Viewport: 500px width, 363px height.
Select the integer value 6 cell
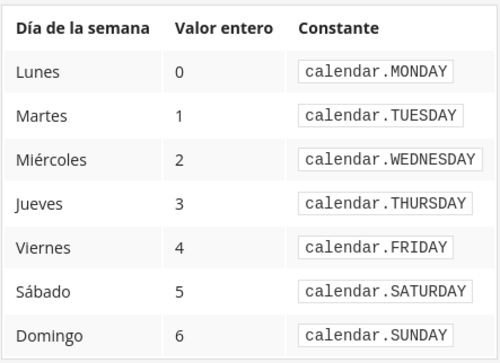(224, 336)
